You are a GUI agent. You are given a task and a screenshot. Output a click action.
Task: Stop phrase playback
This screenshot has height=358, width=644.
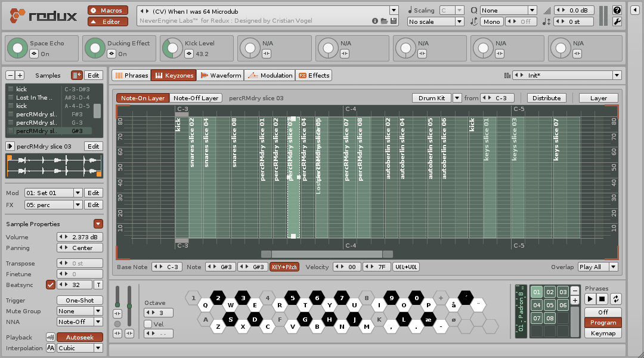click(x=602, y=299)
